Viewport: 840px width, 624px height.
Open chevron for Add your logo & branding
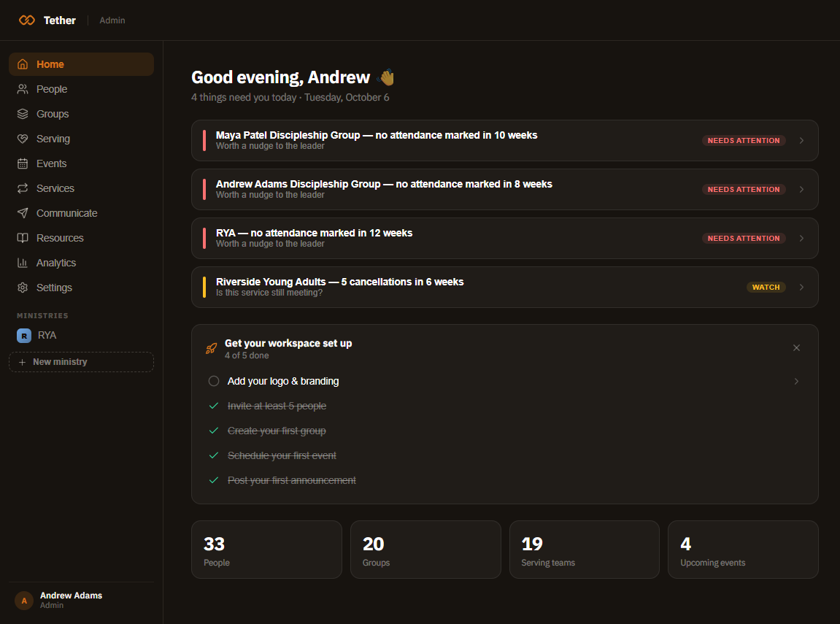click(796, 382)
